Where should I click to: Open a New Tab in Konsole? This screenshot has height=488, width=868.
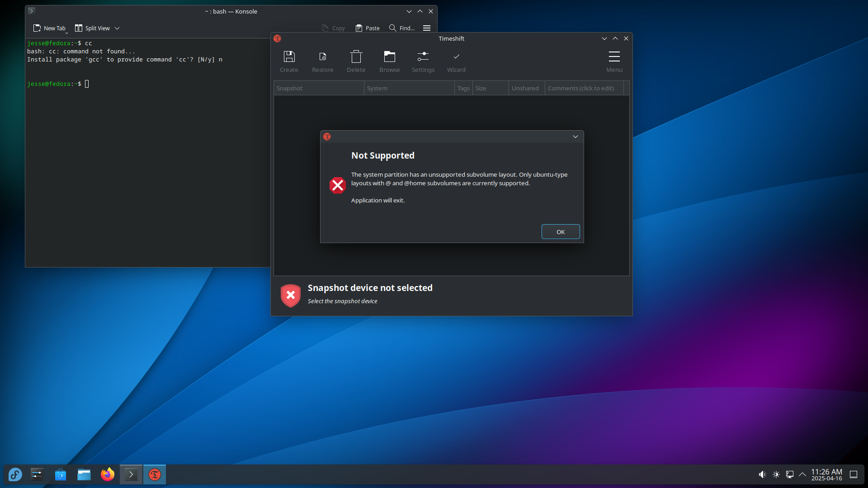point(50,28)
